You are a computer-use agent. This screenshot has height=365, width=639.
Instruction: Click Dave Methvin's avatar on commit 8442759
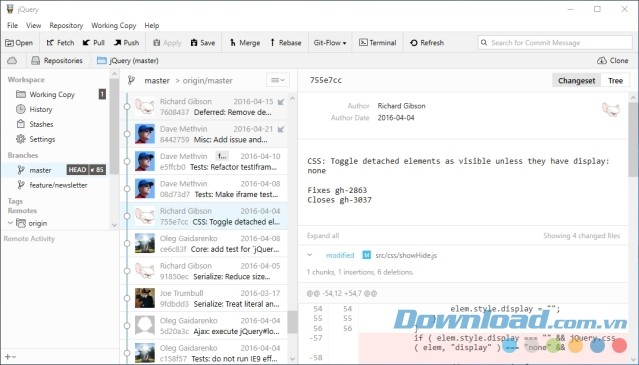145,134
